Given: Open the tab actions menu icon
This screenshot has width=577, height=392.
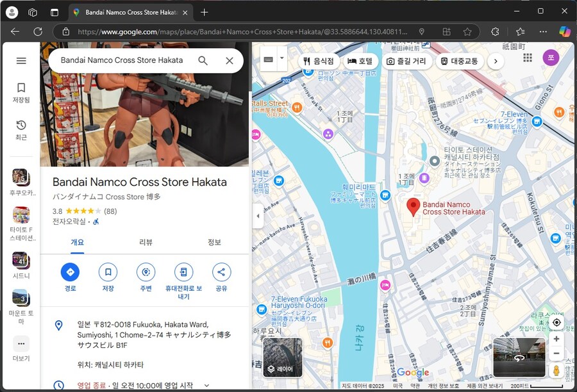Looking at the screenshot, I should (54, 13).
